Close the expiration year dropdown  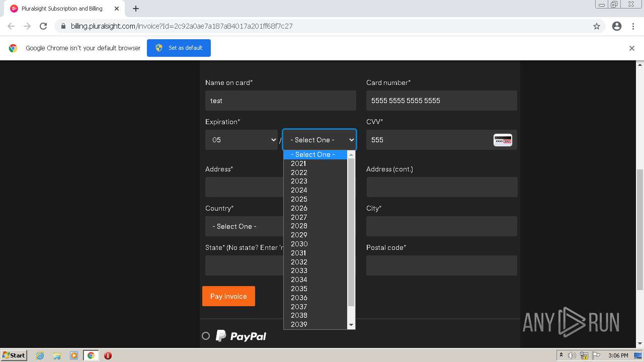point(319,140)
